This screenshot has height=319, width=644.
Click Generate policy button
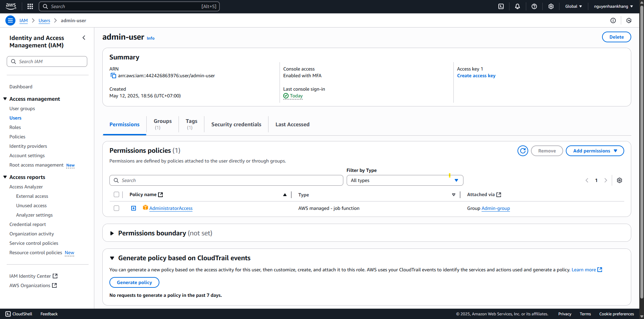tap(134, 282)
